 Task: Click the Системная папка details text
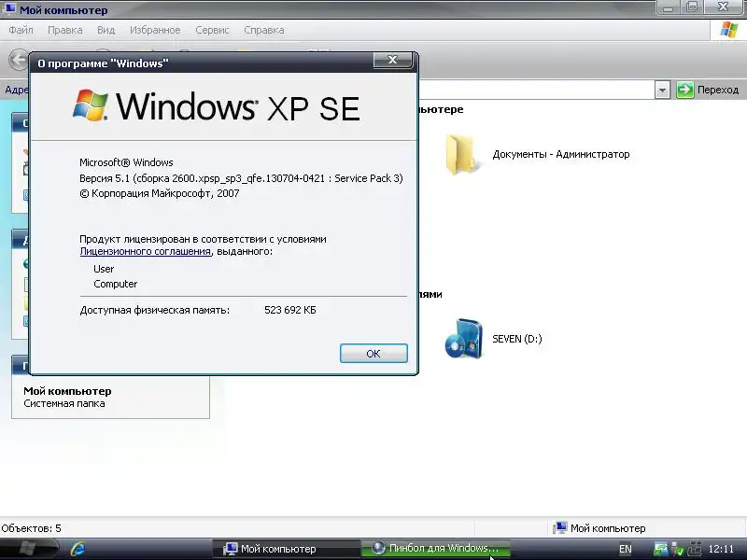(64, 403)
